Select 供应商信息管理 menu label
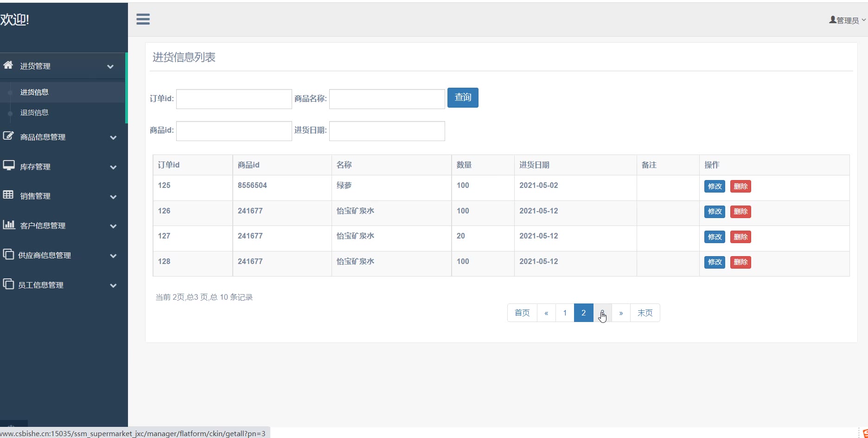Screen dimensions: 868x438 (x=45, y=256)
